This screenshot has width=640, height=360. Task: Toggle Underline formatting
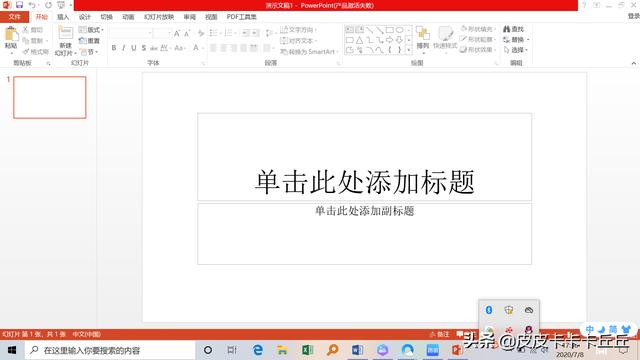(133, 48)
